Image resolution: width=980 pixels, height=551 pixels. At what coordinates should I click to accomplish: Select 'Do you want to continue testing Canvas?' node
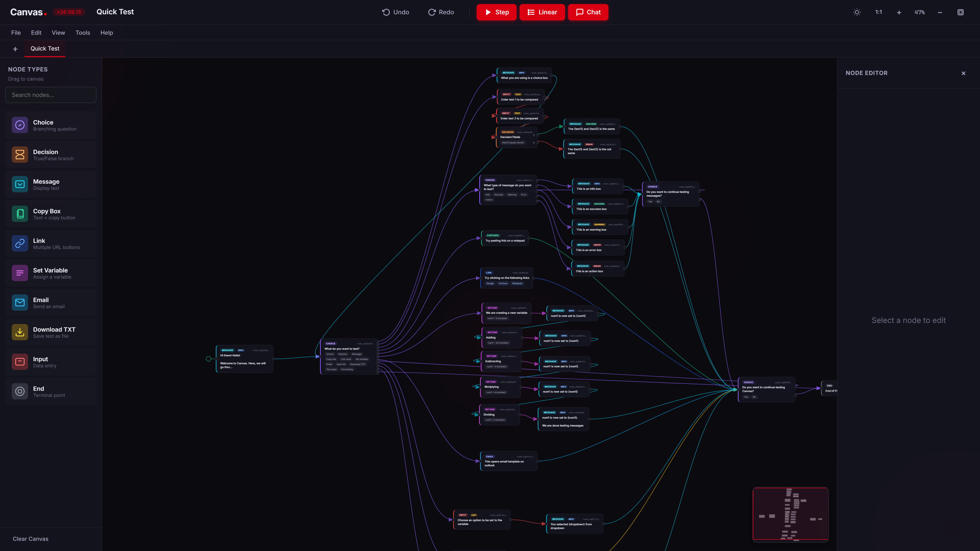[x=767, y=389]
